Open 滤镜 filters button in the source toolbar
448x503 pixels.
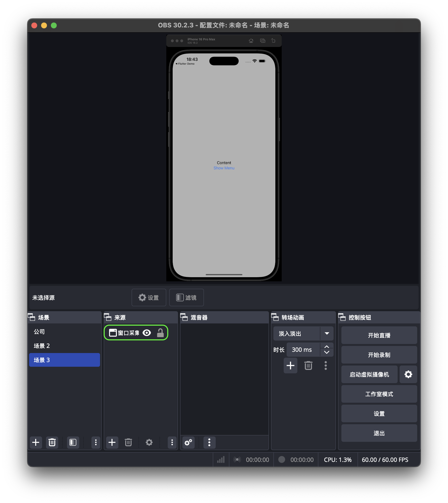(186, 297)
